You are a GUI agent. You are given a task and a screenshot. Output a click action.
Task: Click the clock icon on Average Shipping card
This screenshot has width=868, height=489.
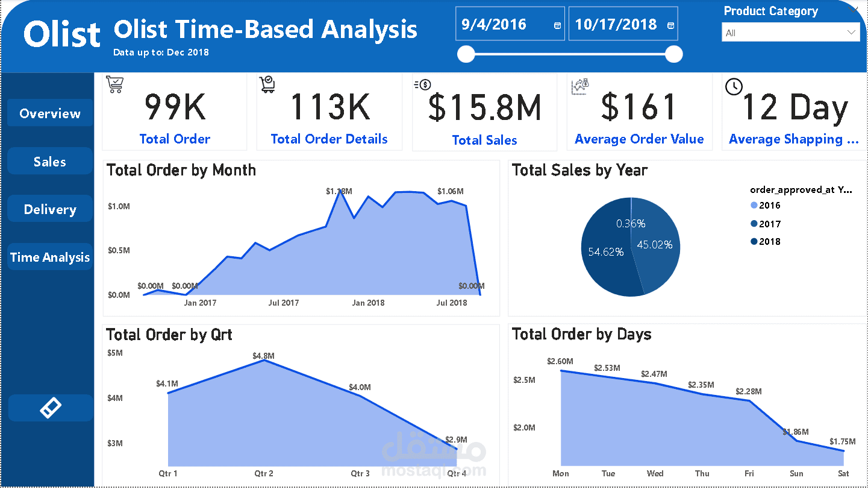point(734,86)
